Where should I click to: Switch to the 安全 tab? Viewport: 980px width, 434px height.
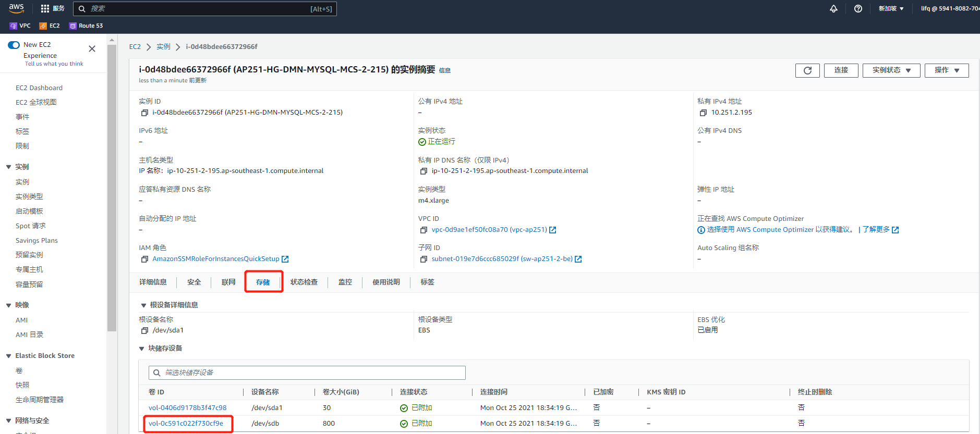[194, 282]
